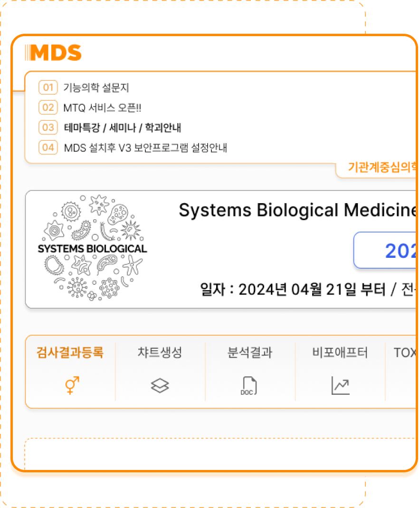Click the line chart icon
This screenshot has height=508, width=420.
point(340,386)
